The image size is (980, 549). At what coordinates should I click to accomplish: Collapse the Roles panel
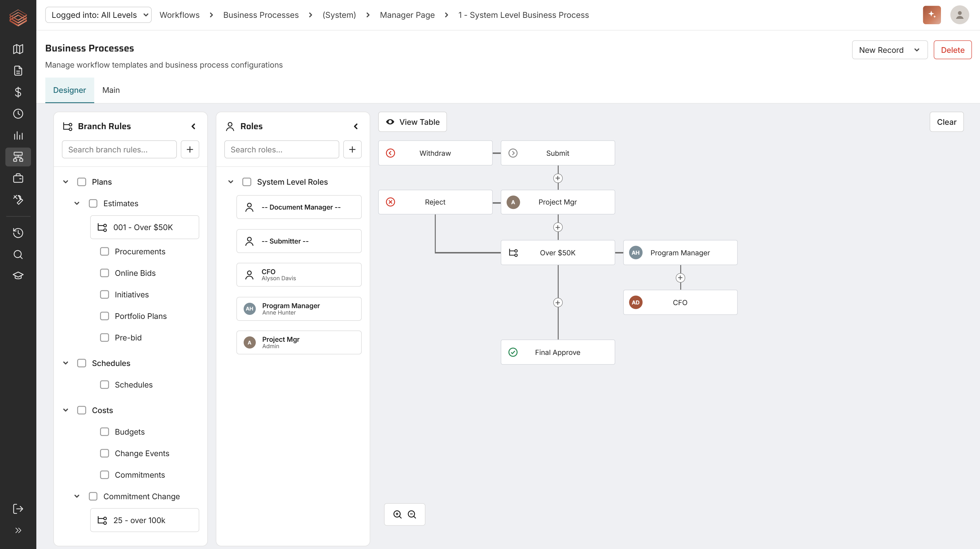pos(356,126)
